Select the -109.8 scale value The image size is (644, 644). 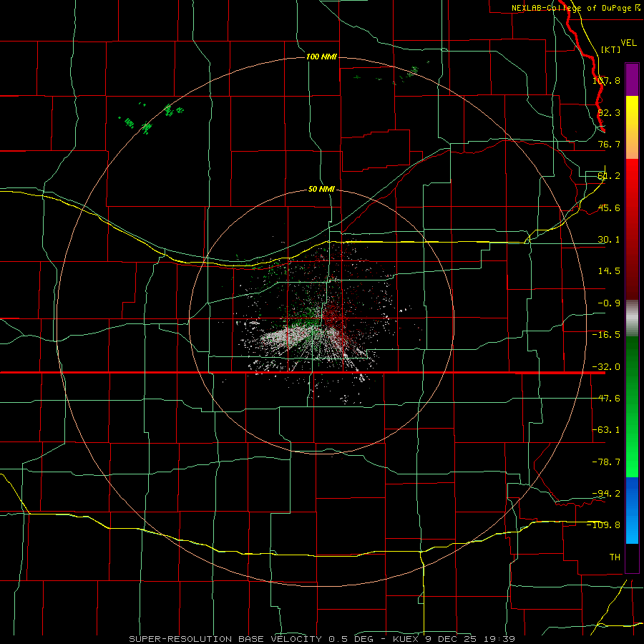[x=603, y=525]
